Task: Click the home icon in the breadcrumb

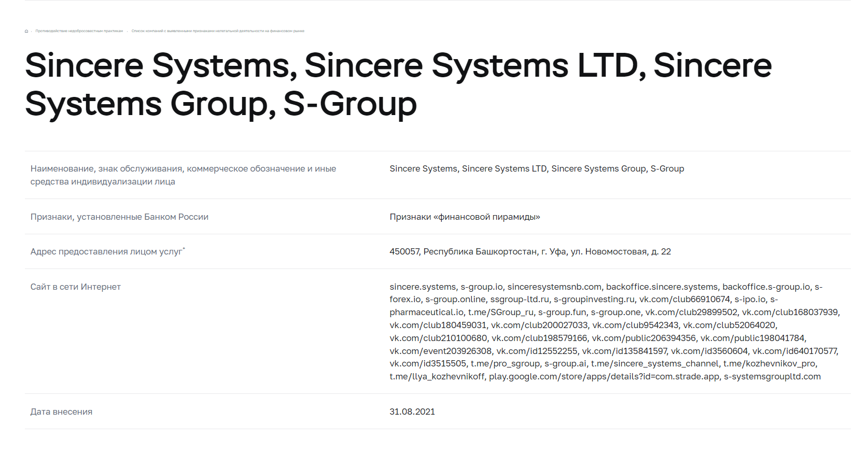Action: point(26,31)
